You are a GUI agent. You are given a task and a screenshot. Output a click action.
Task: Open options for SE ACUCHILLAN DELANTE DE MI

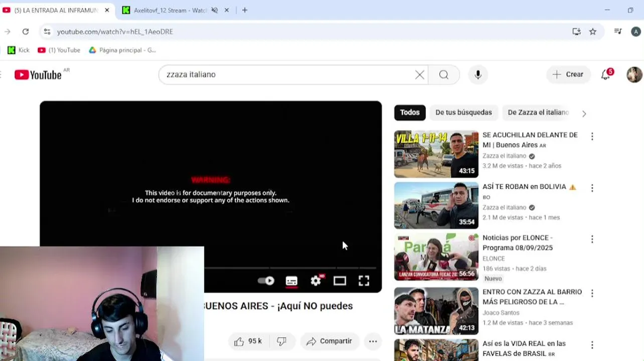(x=592, y=136)
